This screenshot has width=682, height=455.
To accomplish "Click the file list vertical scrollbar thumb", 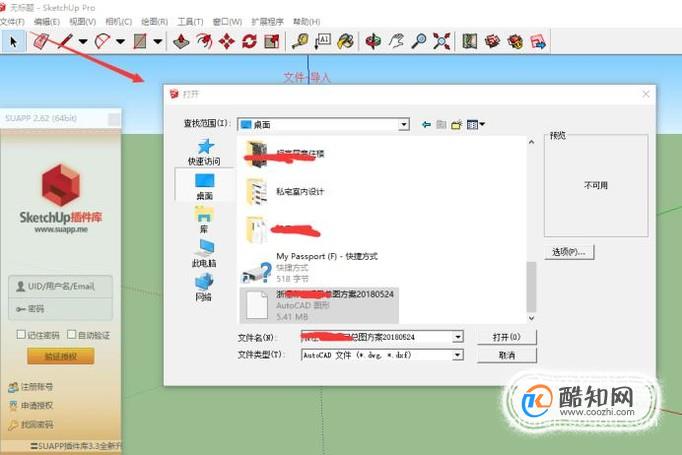I will (x=531, y=287).
